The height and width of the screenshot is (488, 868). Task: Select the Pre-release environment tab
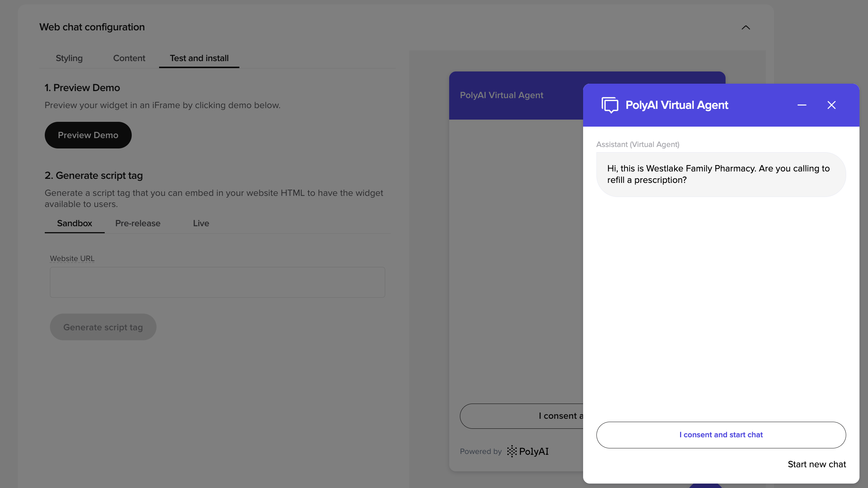pos(137,223)
